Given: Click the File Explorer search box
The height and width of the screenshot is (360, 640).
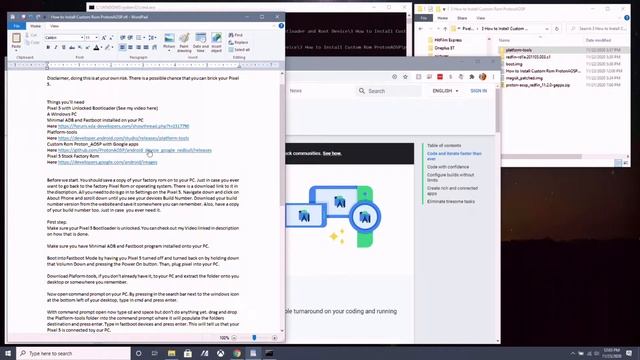Looking at the screenshot, I should (x=598, y=29).
